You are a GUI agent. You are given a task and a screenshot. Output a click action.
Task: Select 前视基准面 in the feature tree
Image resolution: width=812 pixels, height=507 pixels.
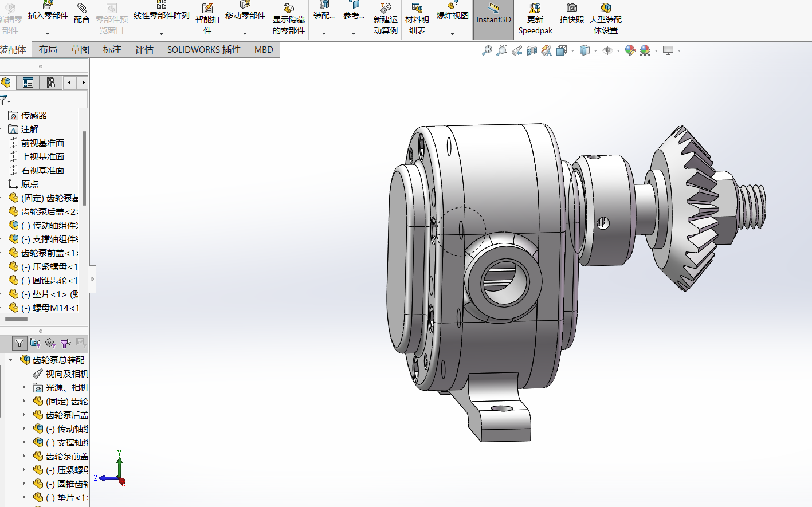point(42,143)
